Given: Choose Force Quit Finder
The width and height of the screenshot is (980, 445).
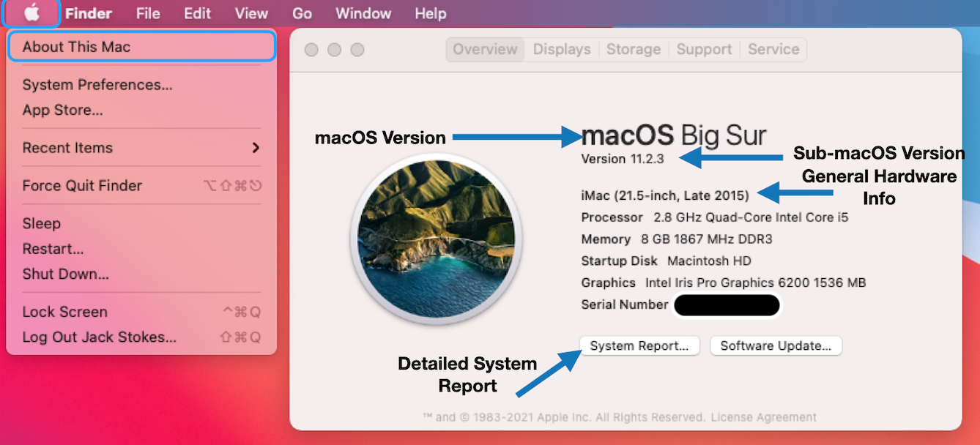Looking at the screenshot, I should coord(142,186).
